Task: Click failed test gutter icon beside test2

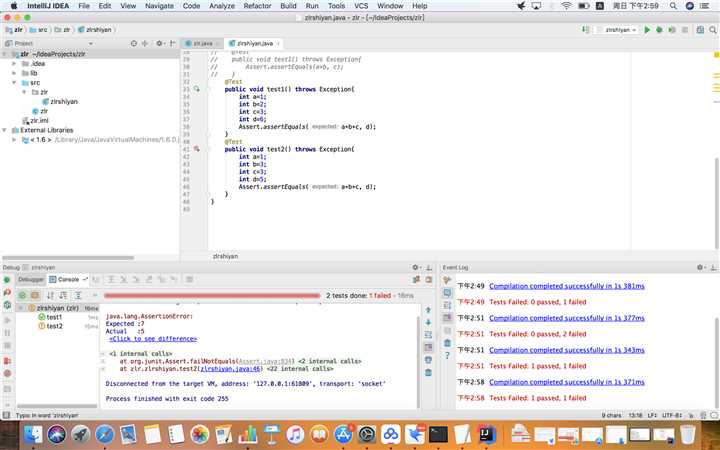Action: (197, 149)
